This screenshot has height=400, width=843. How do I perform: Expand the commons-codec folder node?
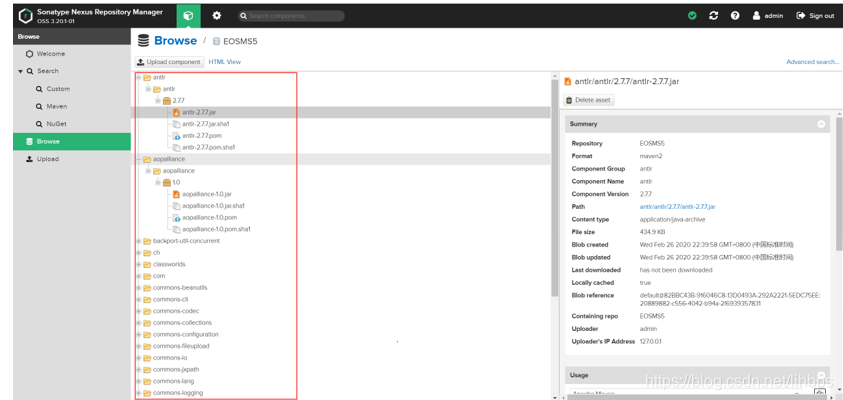(x=139, y=311)
